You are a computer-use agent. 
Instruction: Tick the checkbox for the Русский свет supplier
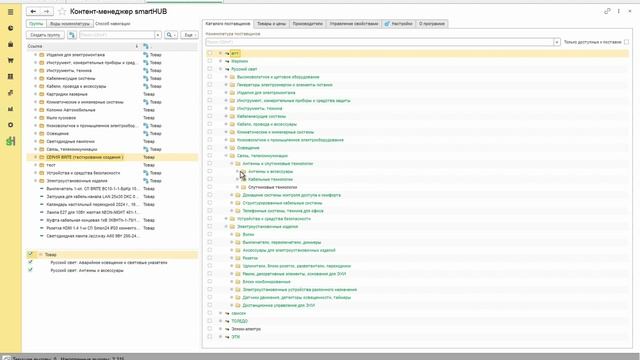[x=210, y=69]
